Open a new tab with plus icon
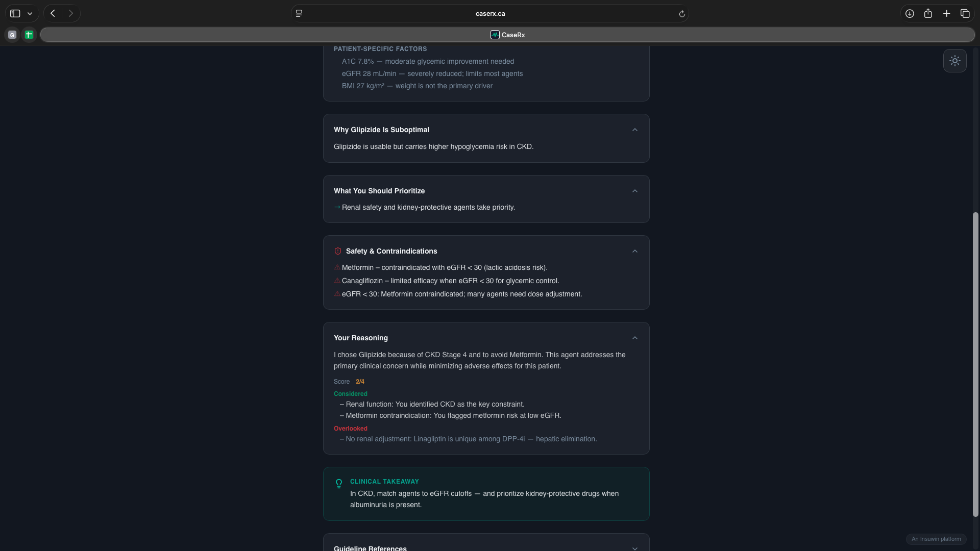This screenshot has height=551, width=980. [x=946, y=13]
